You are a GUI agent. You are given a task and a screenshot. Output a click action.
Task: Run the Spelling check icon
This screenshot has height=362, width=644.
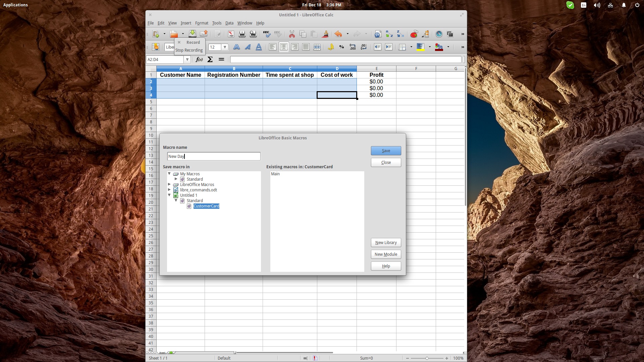pos(266,34)
